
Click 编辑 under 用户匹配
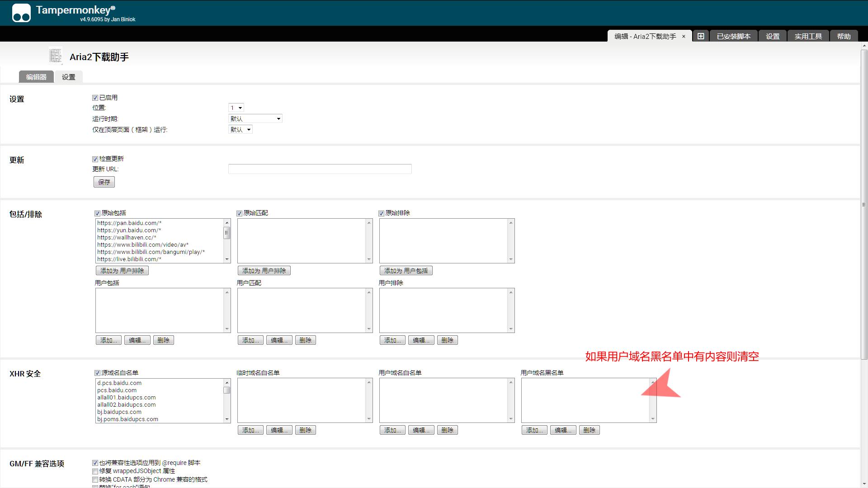(x=279, y=340)
